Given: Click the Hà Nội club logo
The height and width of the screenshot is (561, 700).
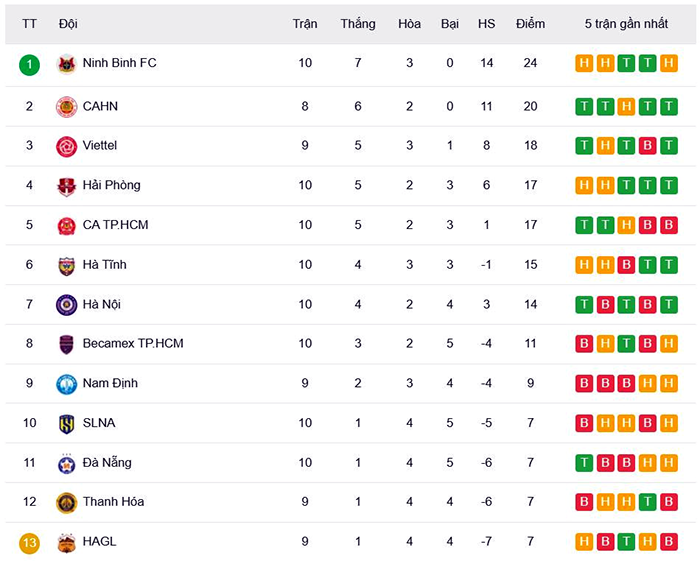Looking at the screenshot, I should click(x=66, y=305).
